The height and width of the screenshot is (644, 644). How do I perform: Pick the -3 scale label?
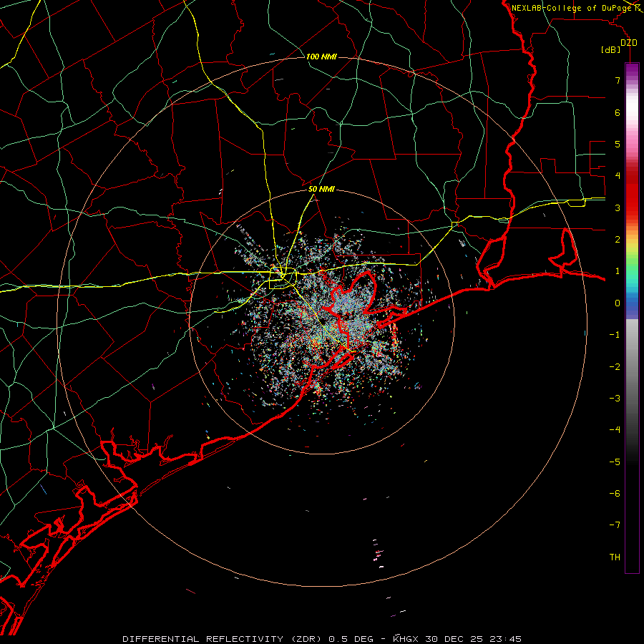[615, 399]
